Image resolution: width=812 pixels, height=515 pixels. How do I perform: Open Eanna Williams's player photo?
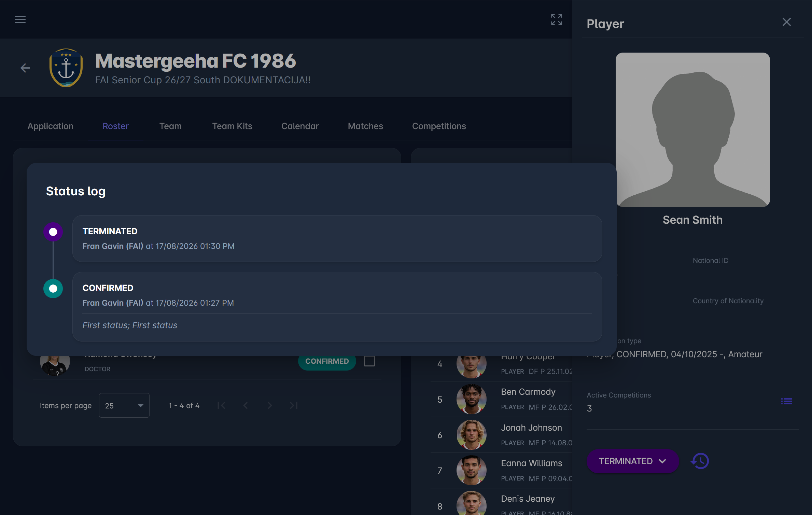click(x=471, y=470)
